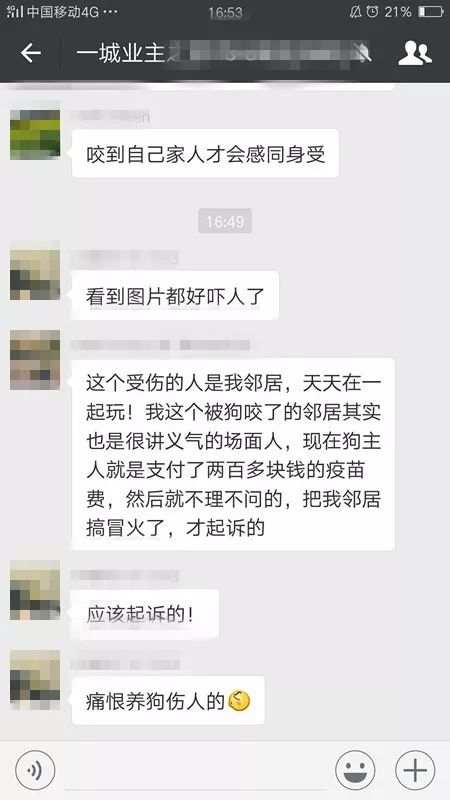This screenshot has width=450, height=800.
Task: Tap the alarm clock status icon
Action: click(x=372, y=12)
